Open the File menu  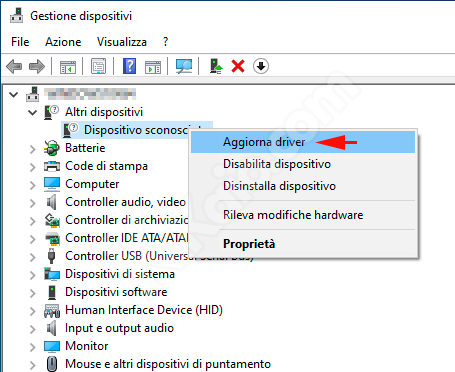click(20, 42)
